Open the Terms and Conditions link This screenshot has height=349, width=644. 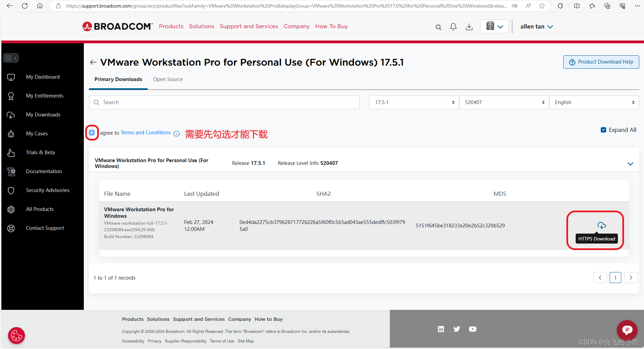point(146,133)
